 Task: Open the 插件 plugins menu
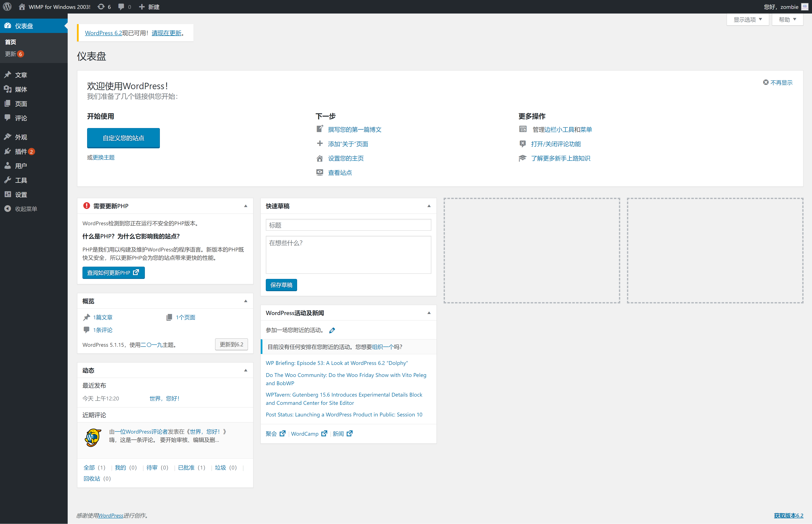[x=34, y=151]
